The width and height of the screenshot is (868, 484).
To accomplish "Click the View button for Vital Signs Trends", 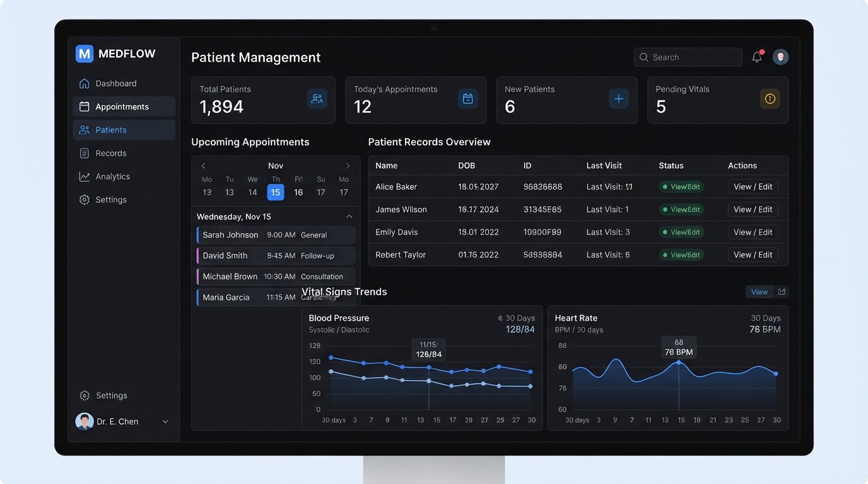I will tap(759, 292).
